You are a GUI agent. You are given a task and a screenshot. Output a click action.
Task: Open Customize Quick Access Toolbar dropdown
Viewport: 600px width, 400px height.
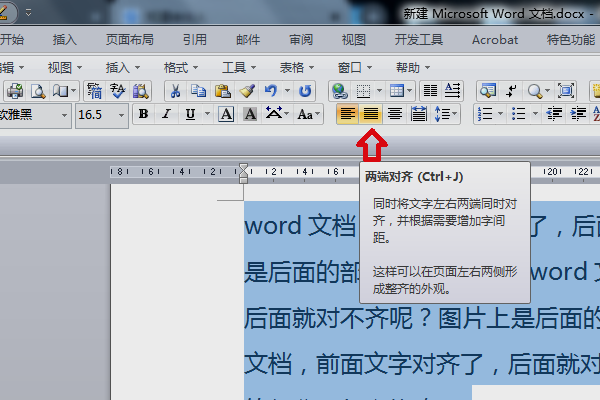(x=28, y=13)
